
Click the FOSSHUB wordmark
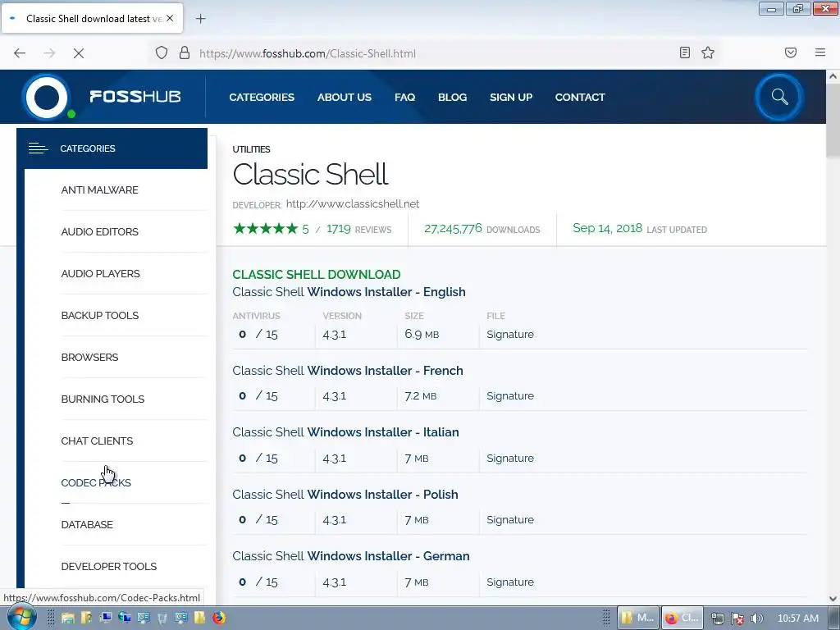tap(135, 97)
